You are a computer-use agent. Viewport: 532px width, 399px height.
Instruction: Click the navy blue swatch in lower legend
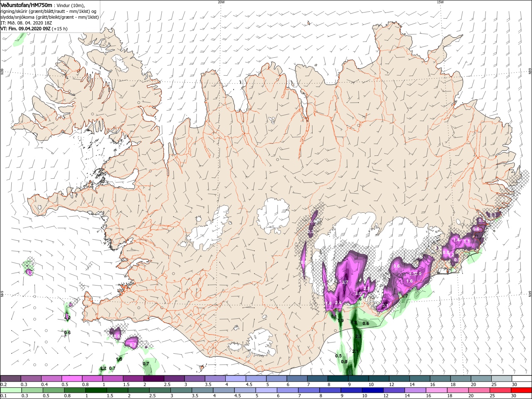pyautogui.click(x=372, y=390)
